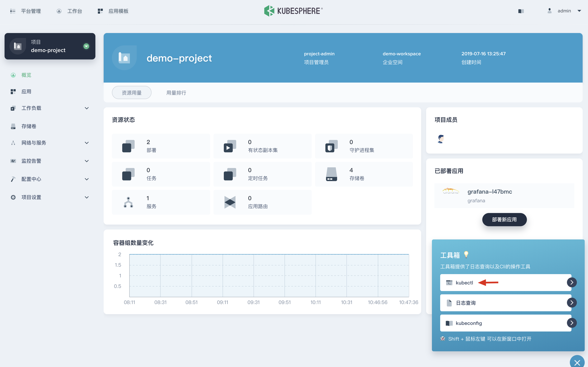
Task: Click the 部署新应用 button
Action: 504,219
